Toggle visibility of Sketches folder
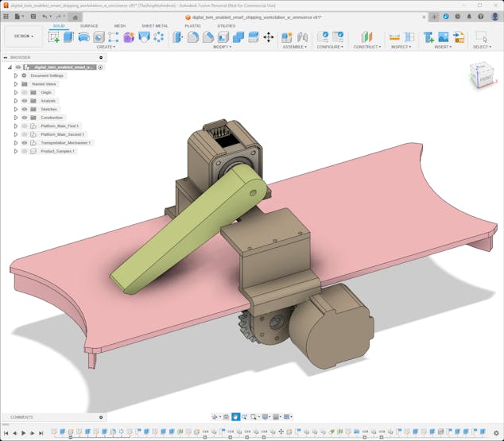Viewport: 504px width, 441px height. coord(25,110)
